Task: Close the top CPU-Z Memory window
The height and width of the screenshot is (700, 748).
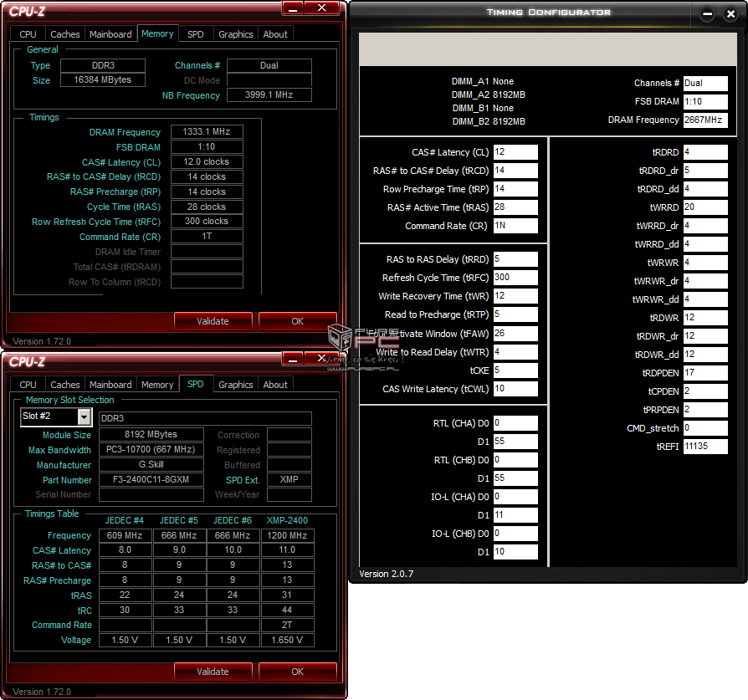Action: (x=321, y=8)
